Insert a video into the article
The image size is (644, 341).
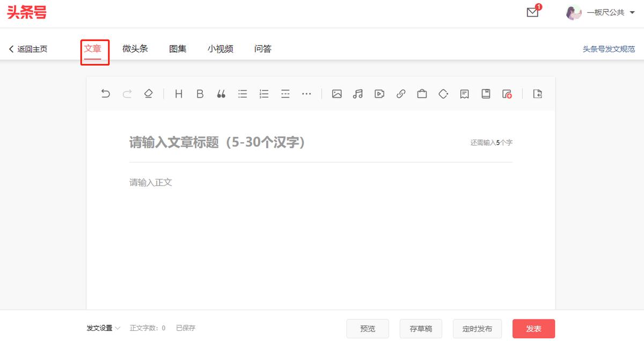pos(379,93)
